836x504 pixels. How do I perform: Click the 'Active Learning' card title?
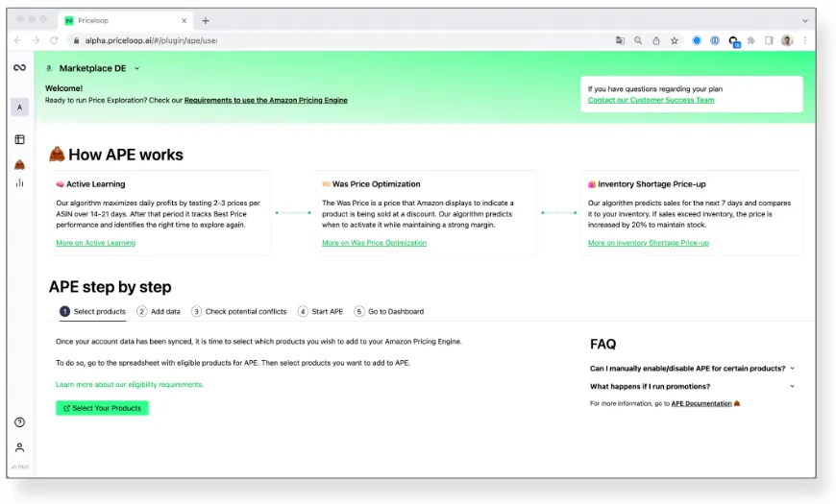point(95,183)
